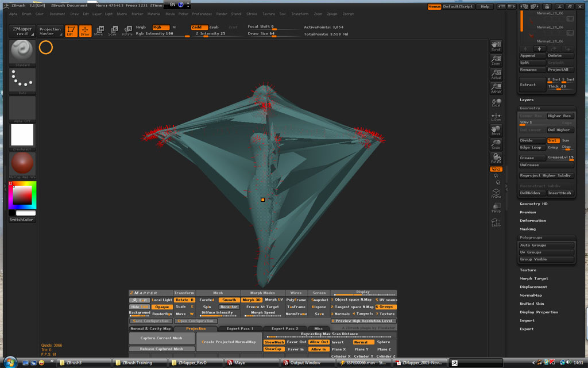Screen dimensions: 588x368
Task: Activate the Draw mode icon
Action: tap(85, 31)
